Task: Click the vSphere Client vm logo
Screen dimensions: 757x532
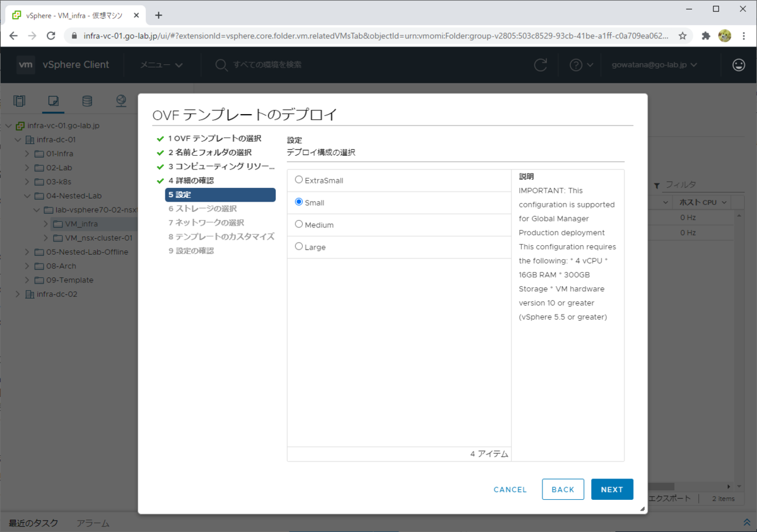Action: point(26,64)
